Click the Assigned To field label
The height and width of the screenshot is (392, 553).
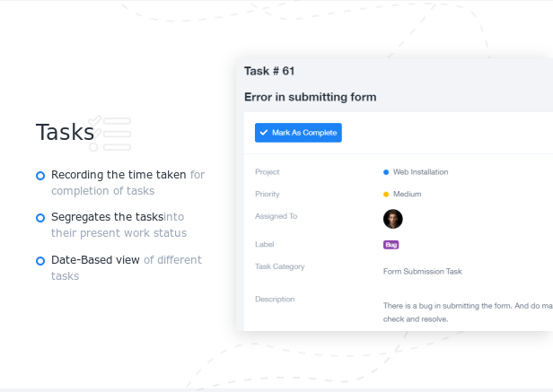[276, 216]
